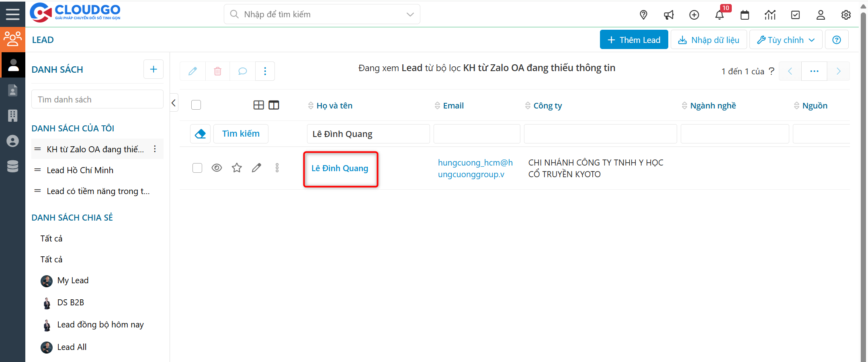This screenshot has width=868, height=362.
Task: Open the global search dropdown arrow
Action: pyautogui.click(x=410, y=14)
